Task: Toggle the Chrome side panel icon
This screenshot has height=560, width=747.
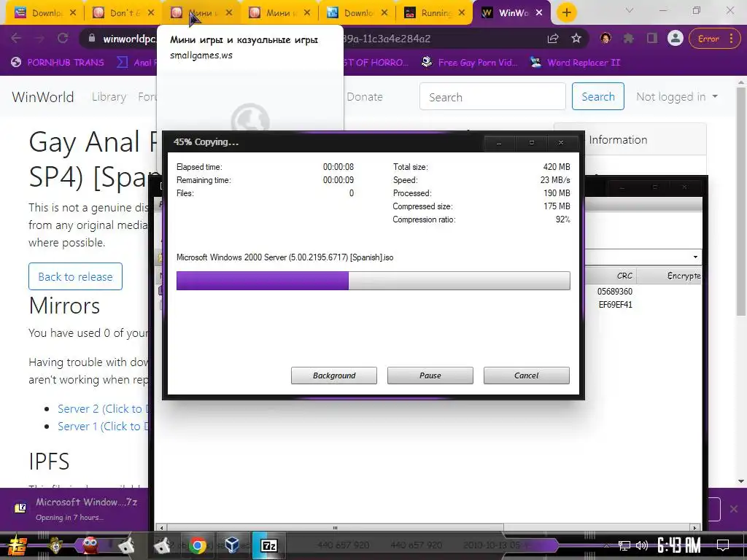Action: coord(651,39)
